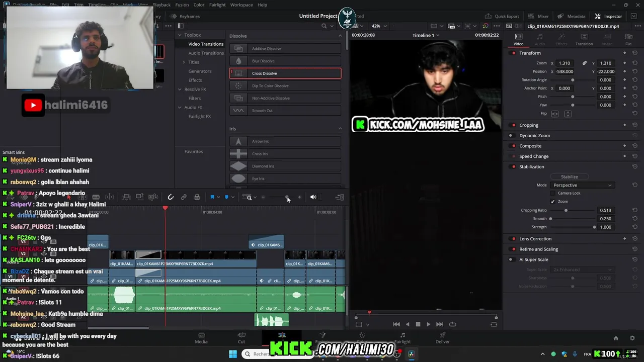Switch to the Transition inspector tab
The width and height of the screenshot is (644, 362).
(x=584, y=40)
